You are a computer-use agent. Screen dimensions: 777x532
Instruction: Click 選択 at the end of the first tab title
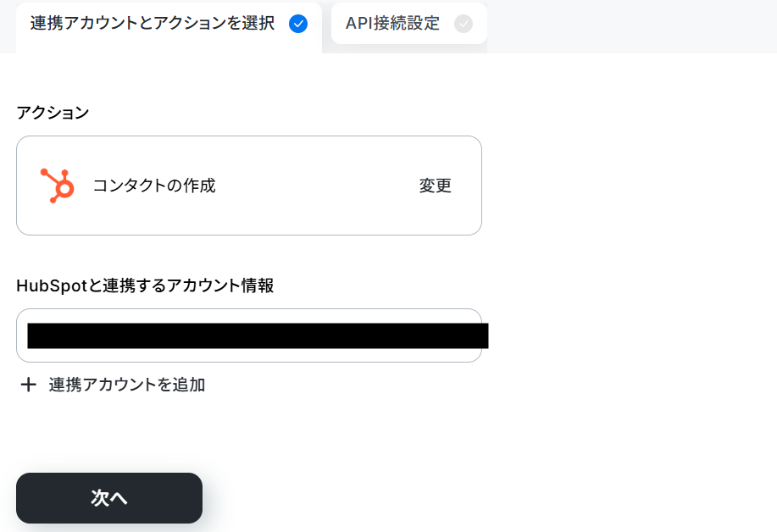coord(258,23)
